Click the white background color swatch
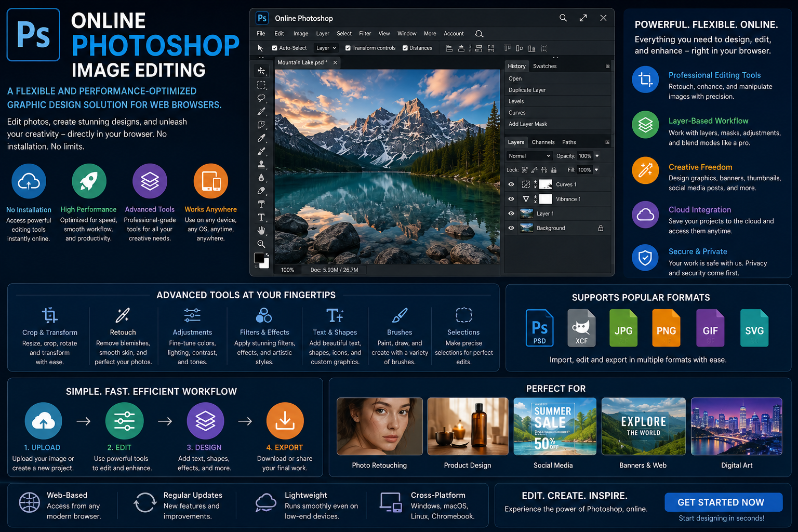This screenshot has width=798, height=532. pyautogui.click(x=266, y=264)
